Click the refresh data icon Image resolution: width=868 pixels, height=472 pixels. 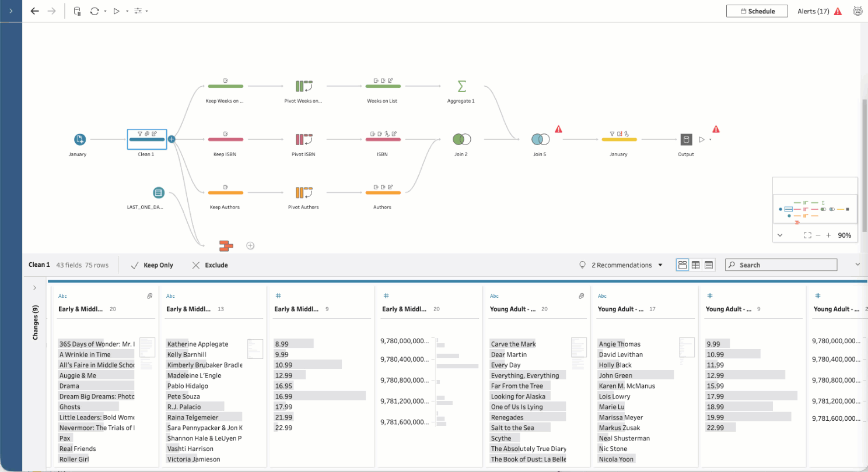click(94, 11)
